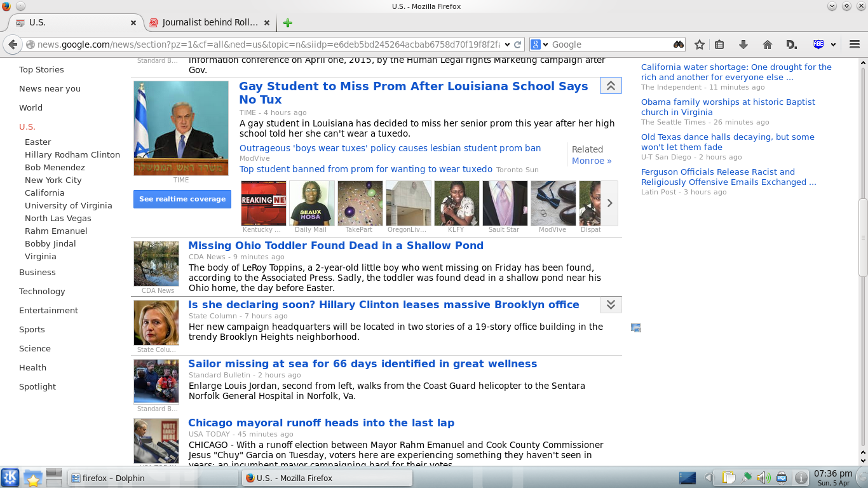Select World section in sidebar
The width and height of the screenshot is (868, 488).
coord(31,107)
